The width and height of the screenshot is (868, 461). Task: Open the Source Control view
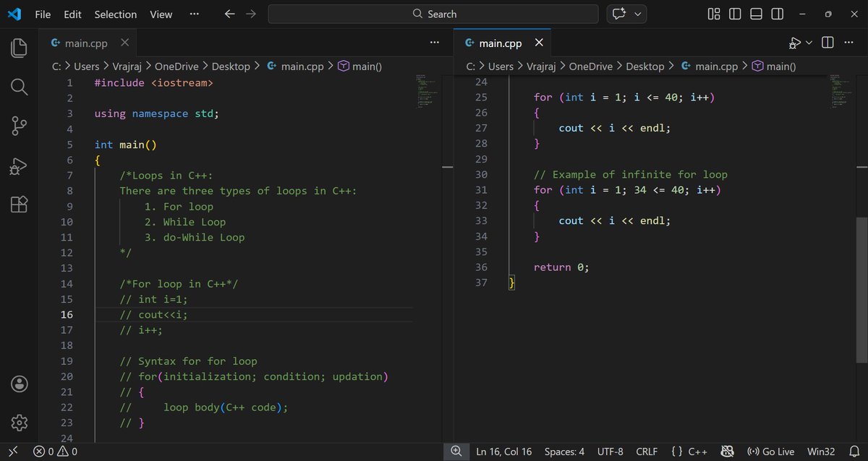[20, 126]
